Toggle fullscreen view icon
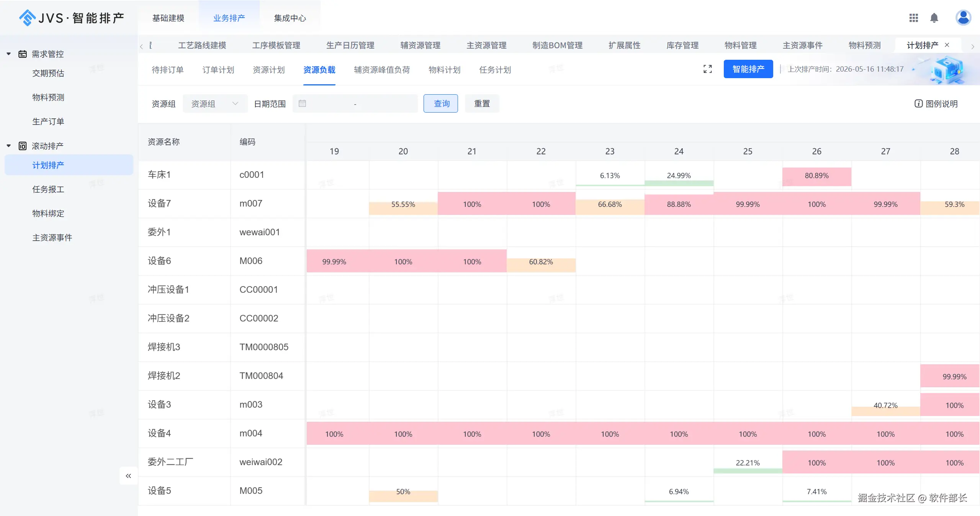Viewport: 980px width, 516px height. (x=707, y=69)
